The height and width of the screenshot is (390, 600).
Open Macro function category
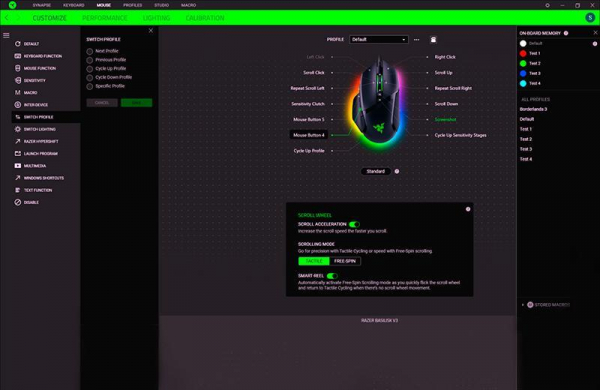[x=26, y=93]
